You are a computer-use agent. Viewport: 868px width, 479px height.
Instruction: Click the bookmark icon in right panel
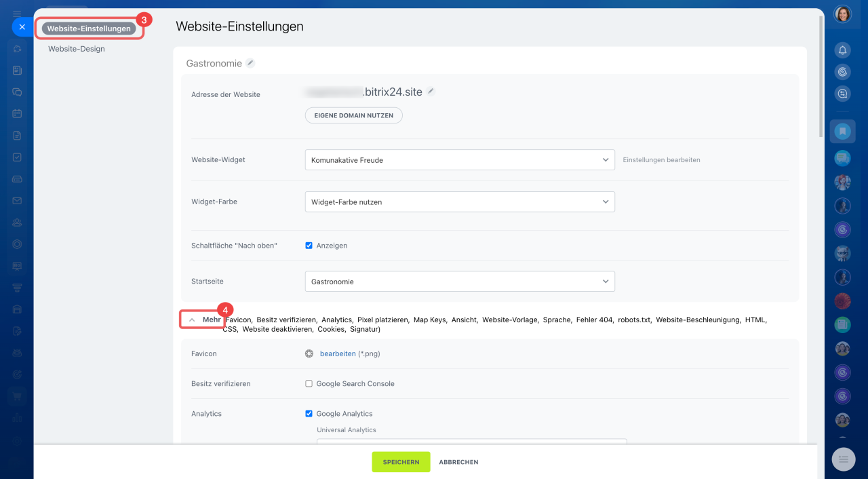click(x=842, y=131)
